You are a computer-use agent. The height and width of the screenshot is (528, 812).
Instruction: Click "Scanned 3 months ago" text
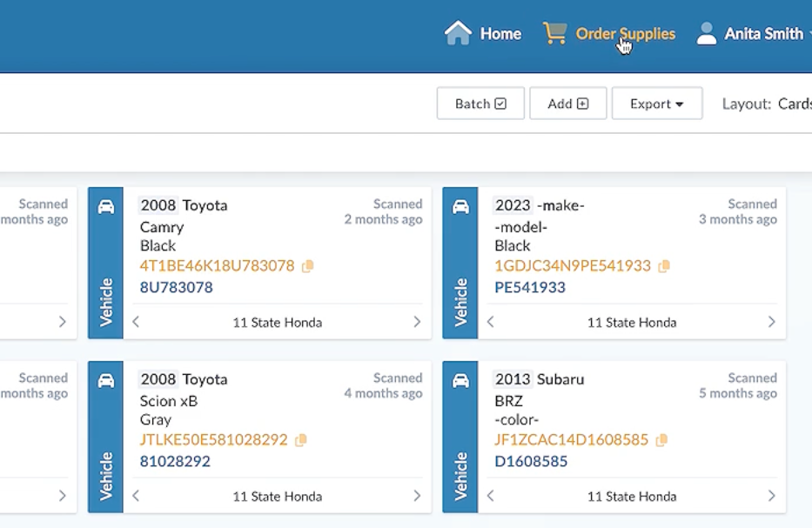pos(738,211)
